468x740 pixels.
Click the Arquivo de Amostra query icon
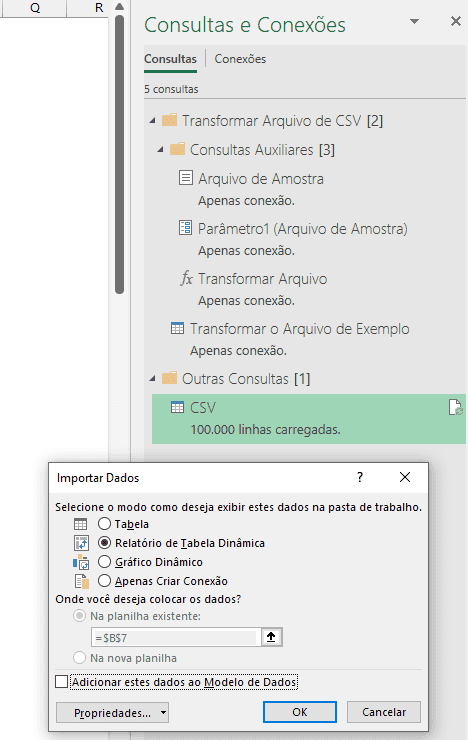186,178
